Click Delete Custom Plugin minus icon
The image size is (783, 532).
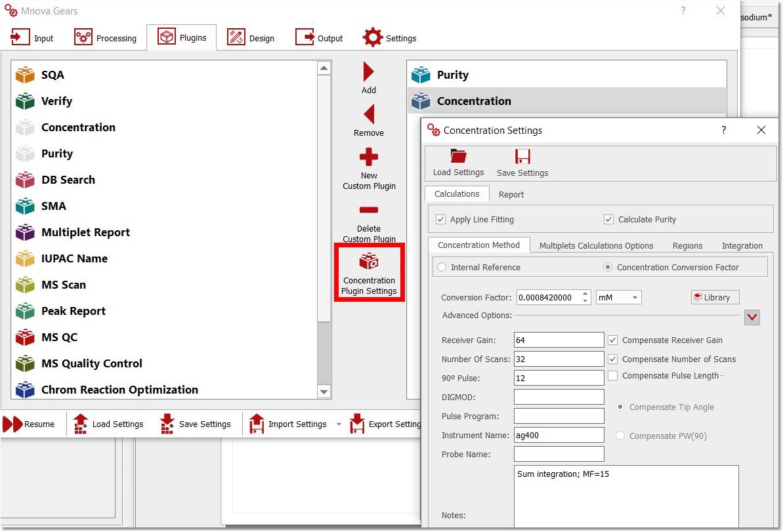pyautogui.click(x=369, y=210)
